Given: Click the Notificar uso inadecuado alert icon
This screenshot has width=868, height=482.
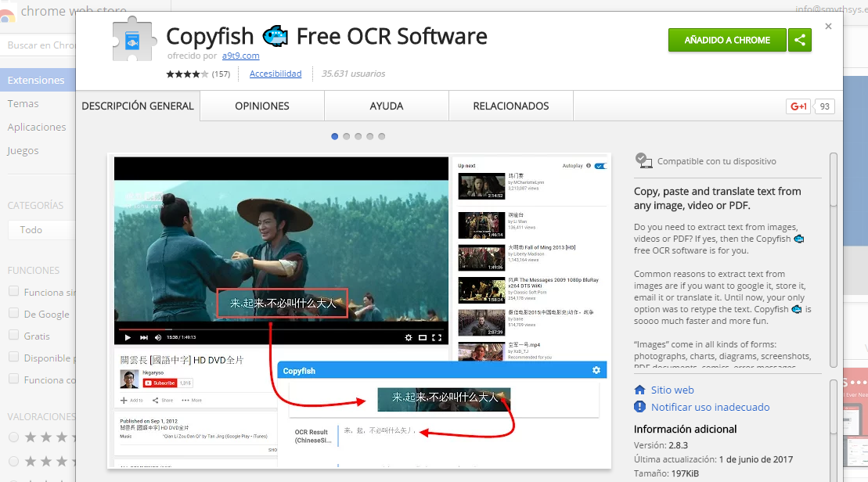Looking at the screenshot, I should (640, 407).
